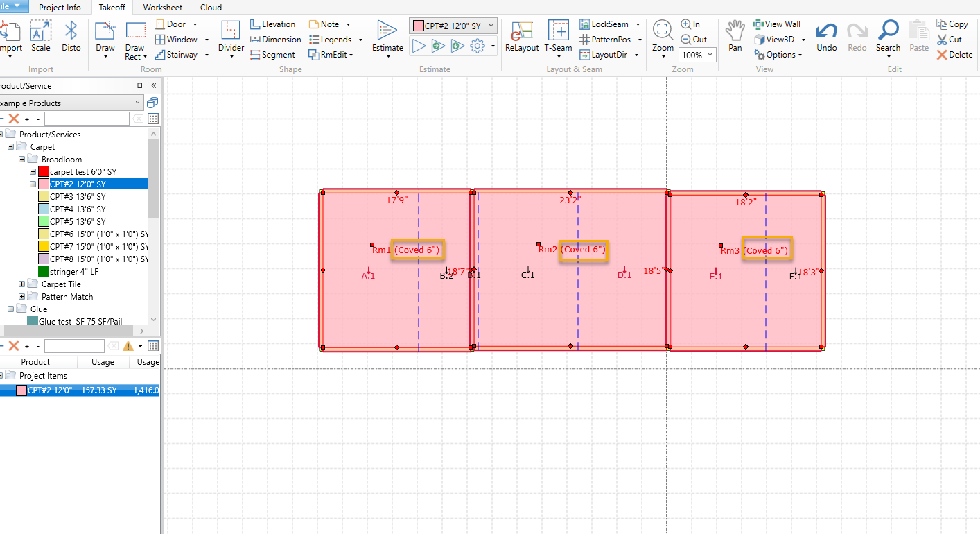980x534 pixels.
Task: Open the RmEdit dropdown menu
Action: 351,55
